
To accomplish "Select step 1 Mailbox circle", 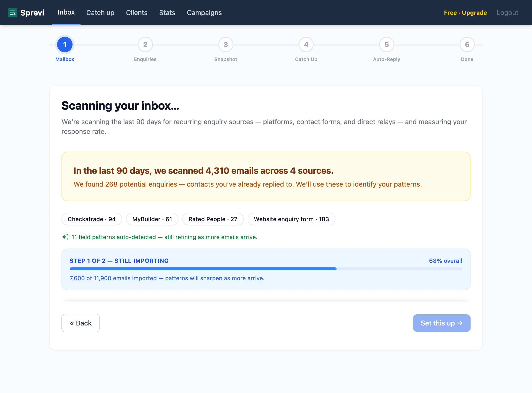I will click(65, 45).
